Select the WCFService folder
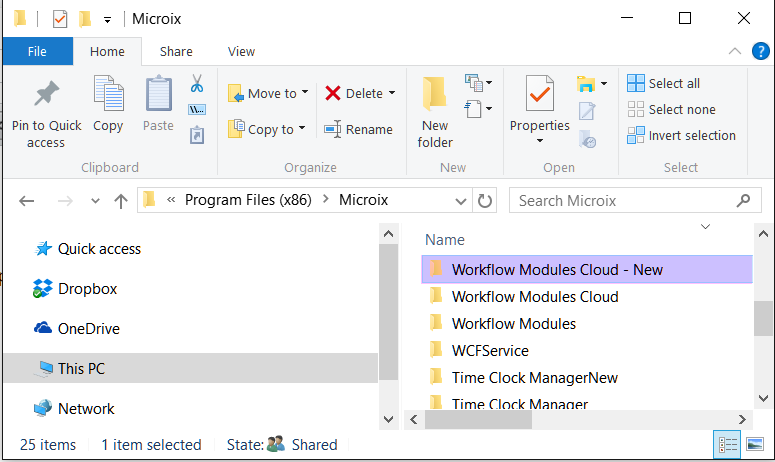Viewport: 775px width, 462px height. pyautogui.click(x=490, y=351)
